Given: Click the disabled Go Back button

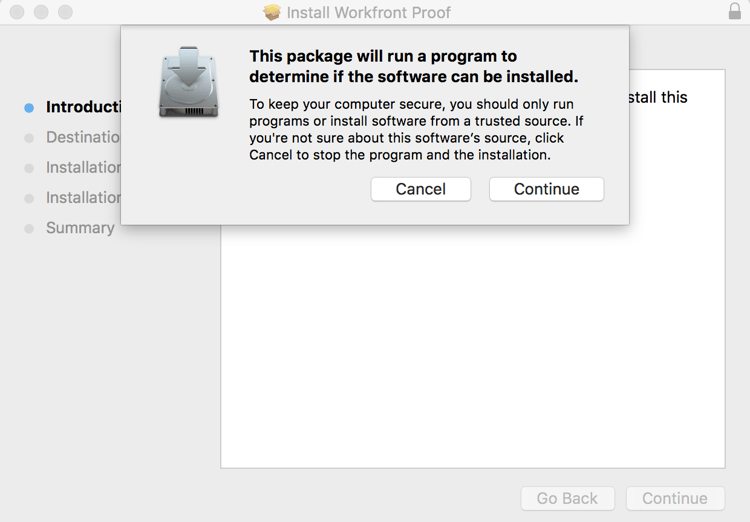Looking at the screenshot, I should pos(567,498).
